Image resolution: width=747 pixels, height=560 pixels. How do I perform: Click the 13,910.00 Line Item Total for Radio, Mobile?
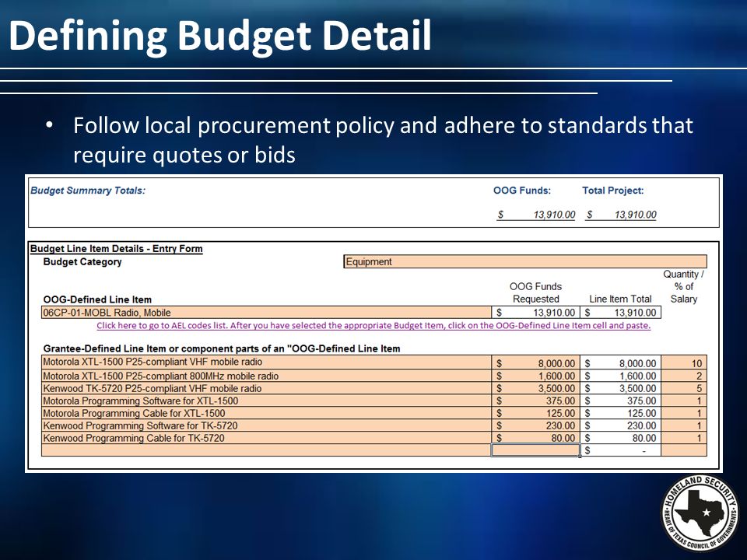pyautogui.click(x=620, y=313)
